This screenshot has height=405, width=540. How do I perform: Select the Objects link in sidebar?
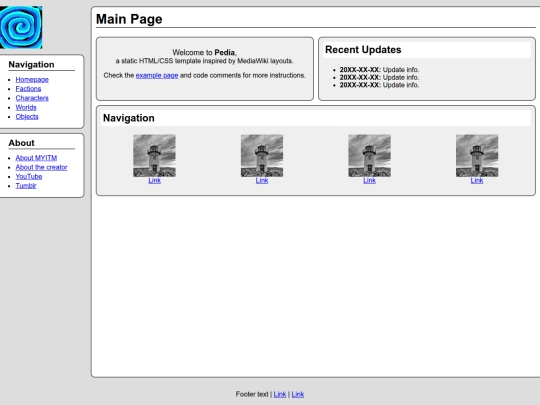27,117
